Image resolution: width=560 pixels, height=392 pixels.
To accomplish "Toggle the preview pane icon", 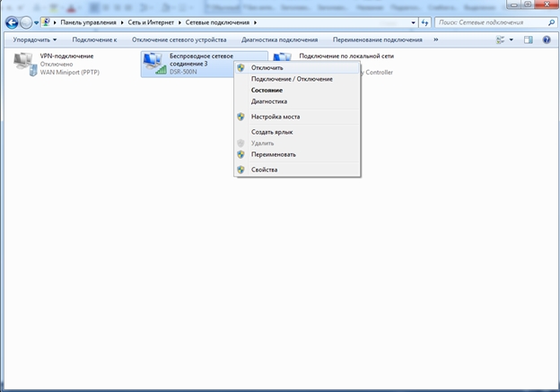I will click(529, 40).
